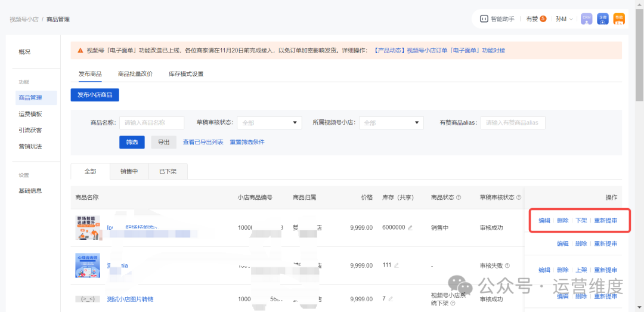Image resolution: width=644 pixels, height=312 pixels.
Task: Click 小店商品编号 column header
Action: tap(255, 197)
